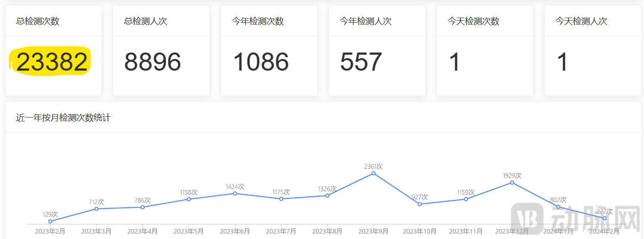Select the value under 今天检测次数
The height and width of the screenshot is (239, 644).
click(455, 62)
